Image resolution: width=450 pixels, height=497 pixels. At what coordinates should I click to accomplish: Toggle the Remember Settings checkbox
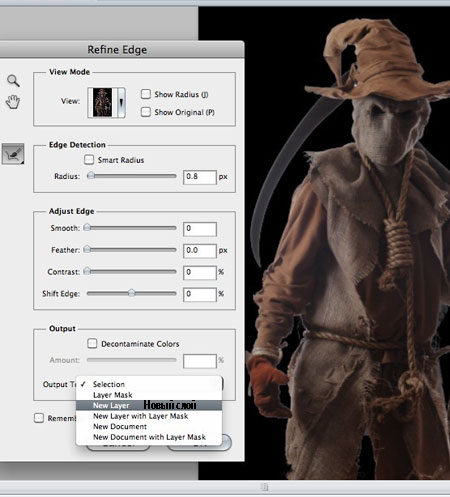(39, 418)
